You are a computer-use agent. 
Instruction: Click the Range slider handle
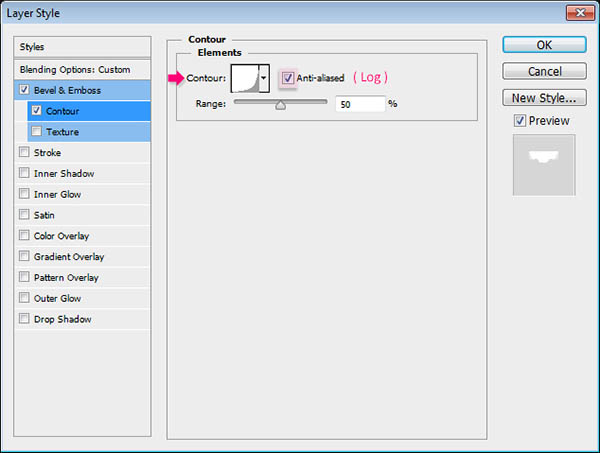pos(280,105)
